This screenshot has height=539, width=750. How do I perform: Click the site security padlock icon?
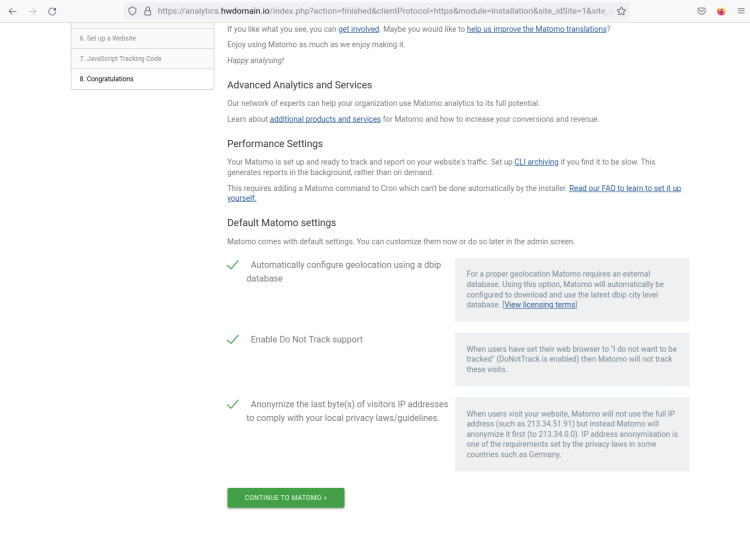click(x=147, y=11)
